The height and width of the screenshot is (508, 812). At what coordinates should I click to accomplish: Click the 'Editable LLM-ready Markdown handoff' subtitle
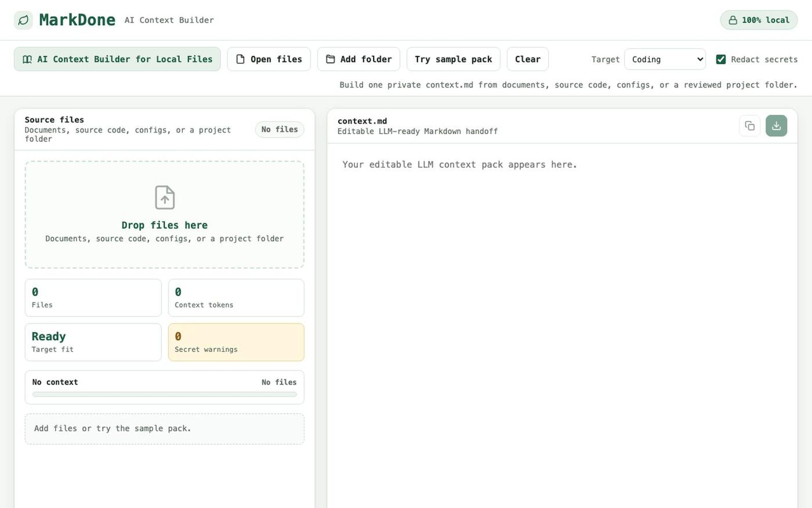point(418,131)
